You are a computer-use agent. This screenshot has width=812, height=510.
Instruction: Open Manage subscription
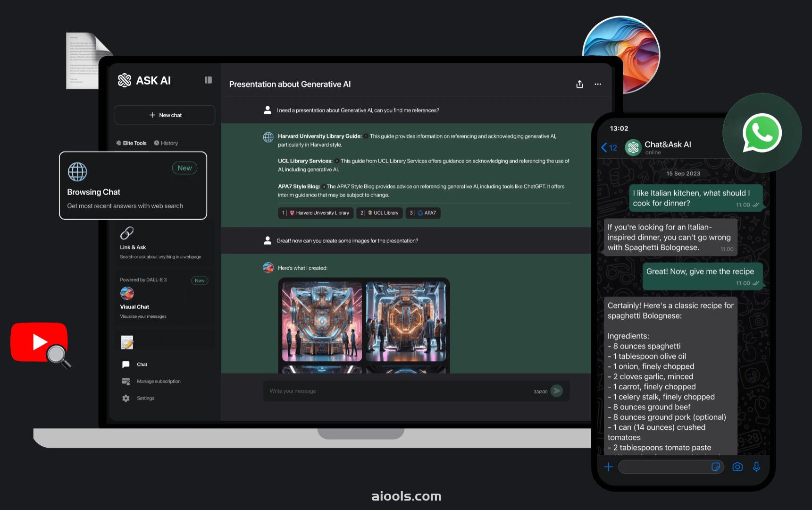[159, 382]
